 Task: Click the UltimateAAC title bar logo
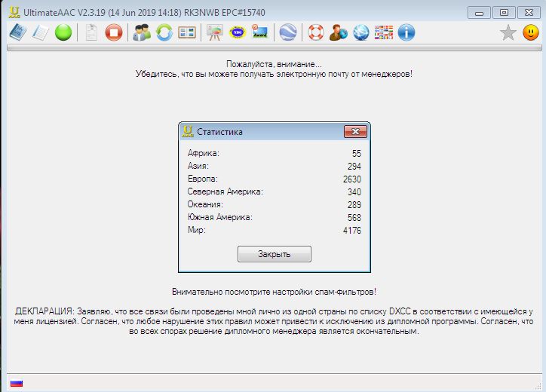coord(14,12)
